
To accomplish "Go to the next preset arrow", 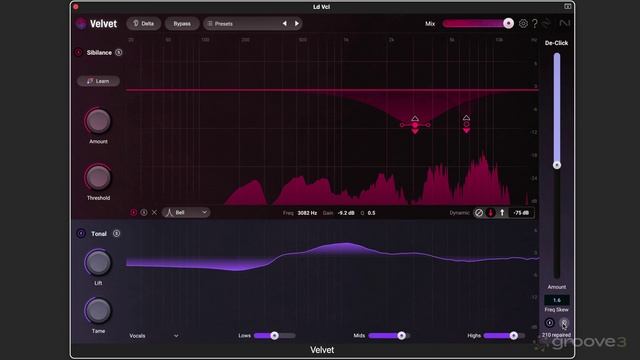I will (297, 24).
